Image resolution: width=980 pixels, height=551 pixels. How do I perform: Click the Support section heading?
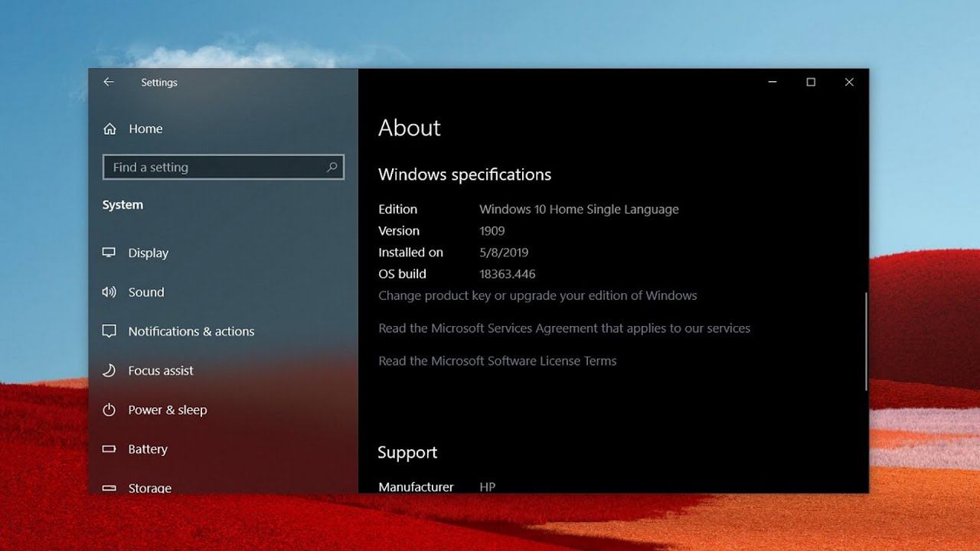click(407, 452)
